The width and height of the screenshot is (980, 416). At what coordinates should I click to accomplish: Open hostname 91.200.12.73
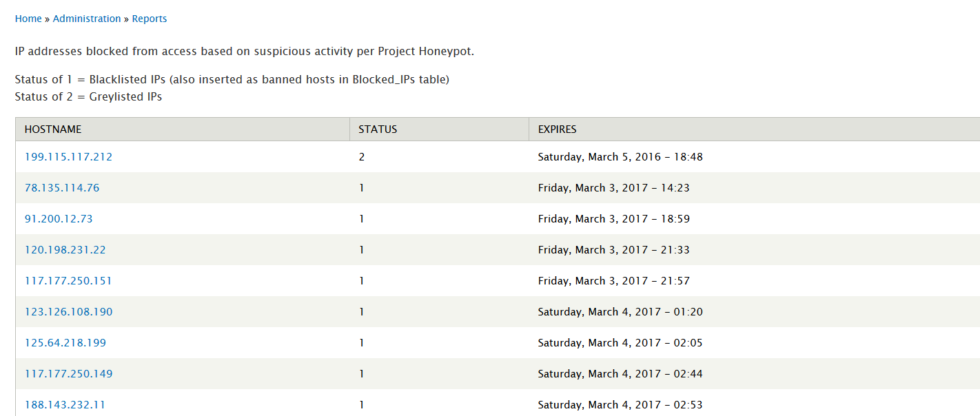pyautogui.click(x=59, y=219)
